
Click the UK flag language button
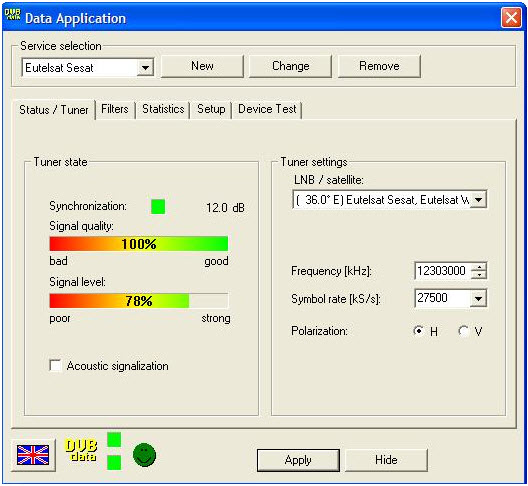[33, 455]
